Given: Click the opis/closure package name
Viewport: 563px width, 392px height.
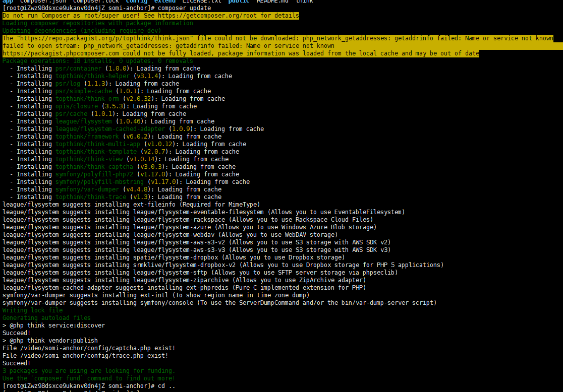Looking at the screenshot, I should click(x=77, y=106).
